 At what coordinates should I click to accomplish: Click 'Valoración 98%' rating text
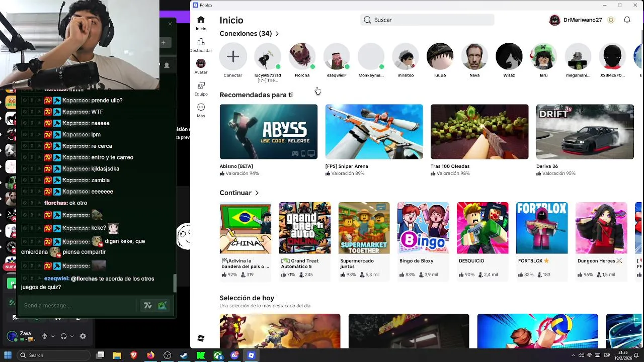(x=453, y=173)
